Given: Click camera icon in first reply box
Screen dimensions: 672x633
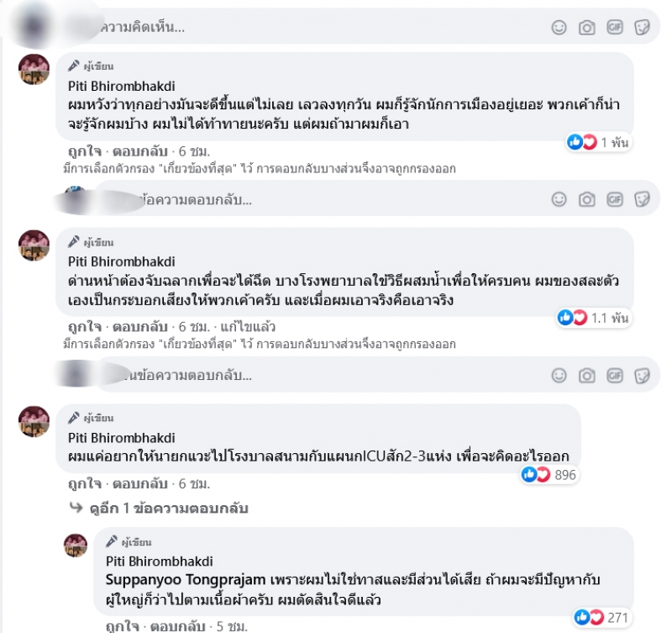Looking at the screenshot, I should click(586, 199).
